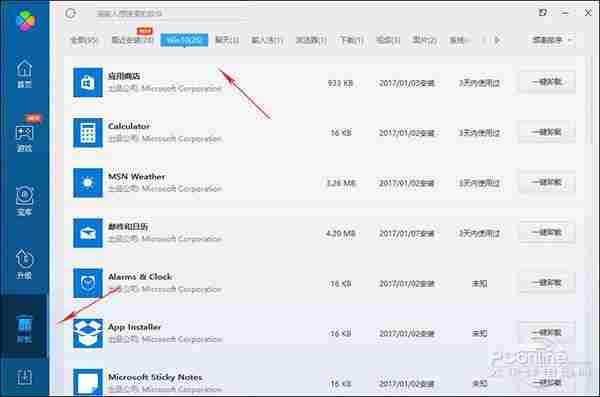The image size is (600, 397).
Task: Open the 首页 home section in sidebar
Action: tap(24, 74)
